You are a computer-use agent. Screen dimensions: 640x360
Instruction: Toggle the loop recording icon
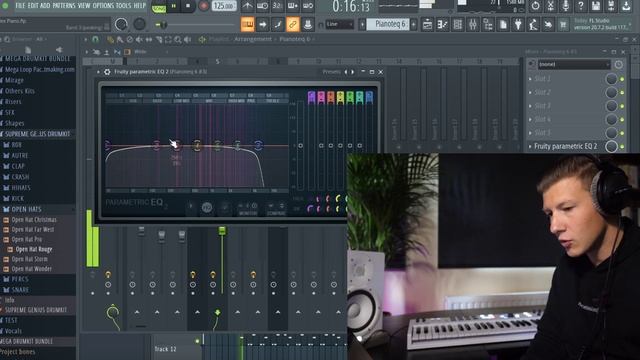click(x=308, y=6)
